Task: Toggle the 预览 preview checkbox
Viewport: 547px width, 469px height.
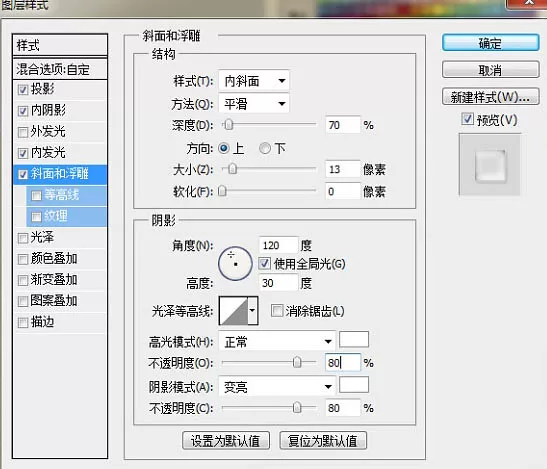Action: 467,119
